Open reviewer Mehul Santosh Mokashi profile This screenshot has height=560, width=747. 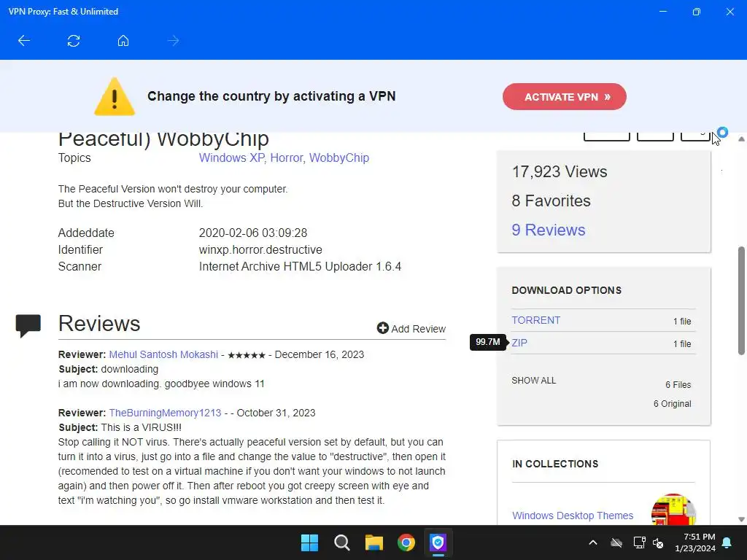(163, 354)
